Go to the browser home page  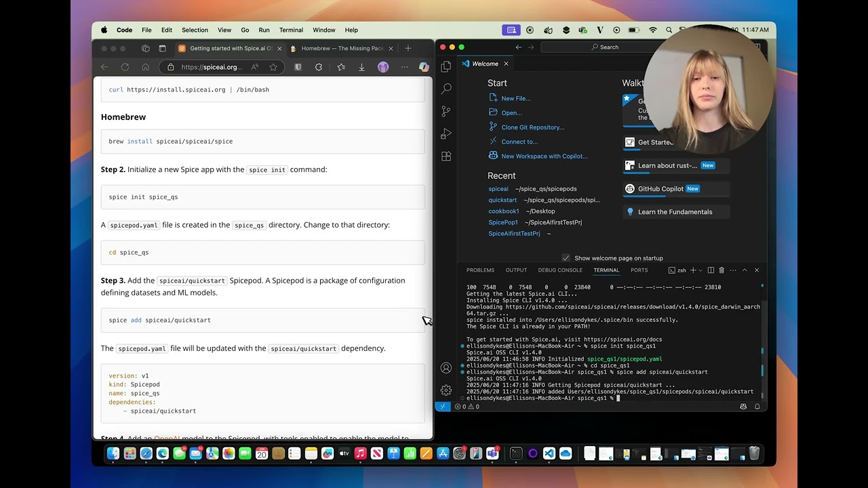(145, 67)
